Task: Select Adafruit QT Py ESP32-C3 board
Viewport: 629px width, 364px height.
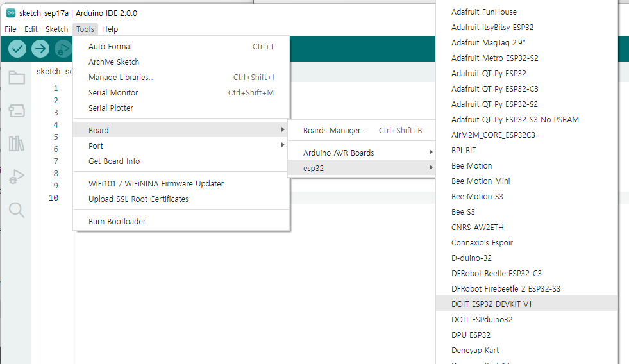Action: 526,88
